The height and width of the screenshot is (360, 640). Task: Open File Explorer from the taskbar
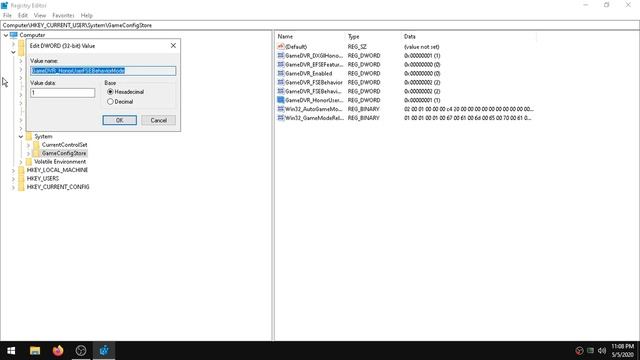coord(35,351)
